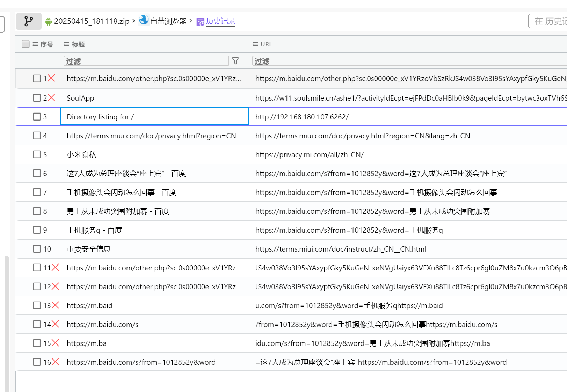Sort by the URL column header
The height and width of the screenshot is (392, 567).
(x=266, y=44)
